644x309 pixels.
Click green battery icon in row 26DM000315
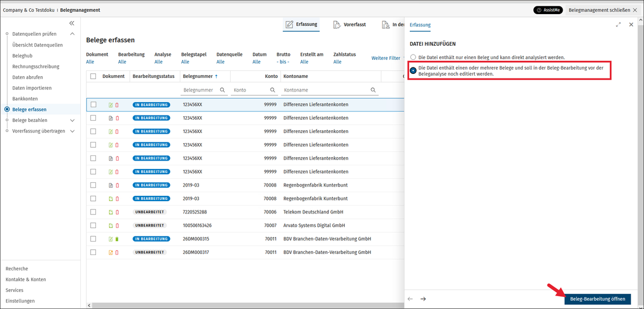pyautogui.click(x=117, y=239)
